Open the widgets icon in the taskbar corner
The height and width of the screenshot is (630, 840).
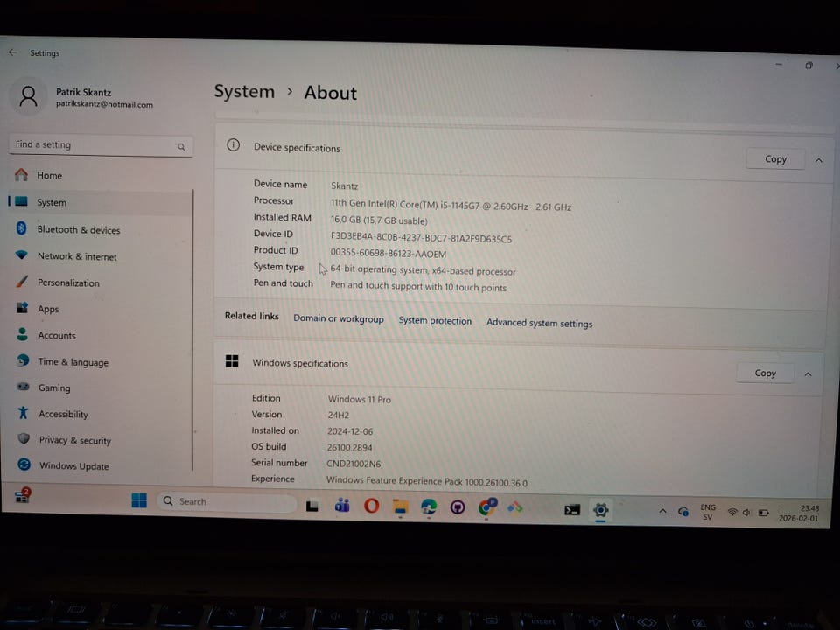point(23,495)
